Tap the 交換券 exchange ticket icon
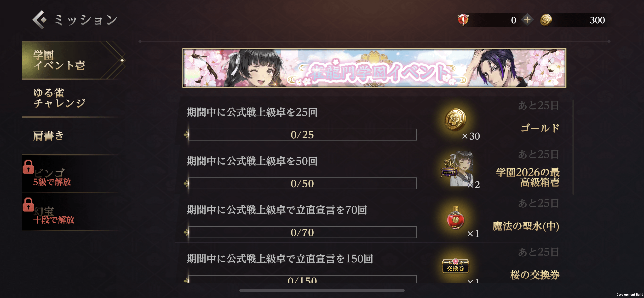 [455, 266]
